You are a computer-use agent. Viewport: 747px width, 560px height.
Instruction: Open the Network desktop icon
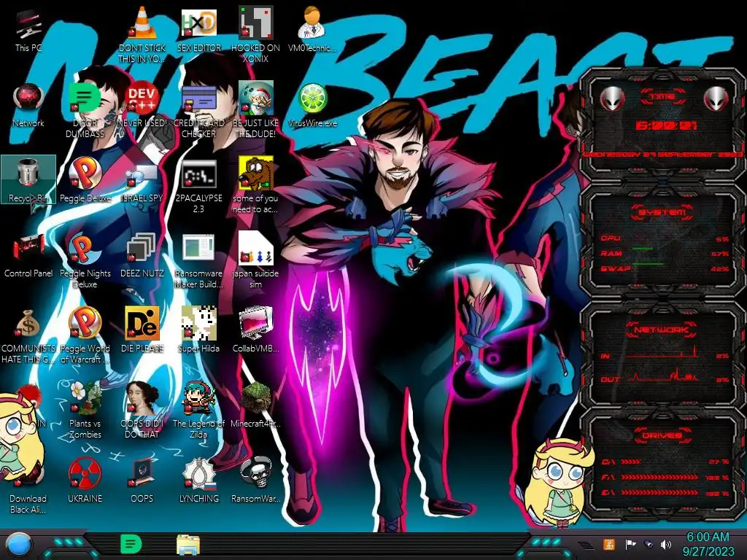[28, 105]
